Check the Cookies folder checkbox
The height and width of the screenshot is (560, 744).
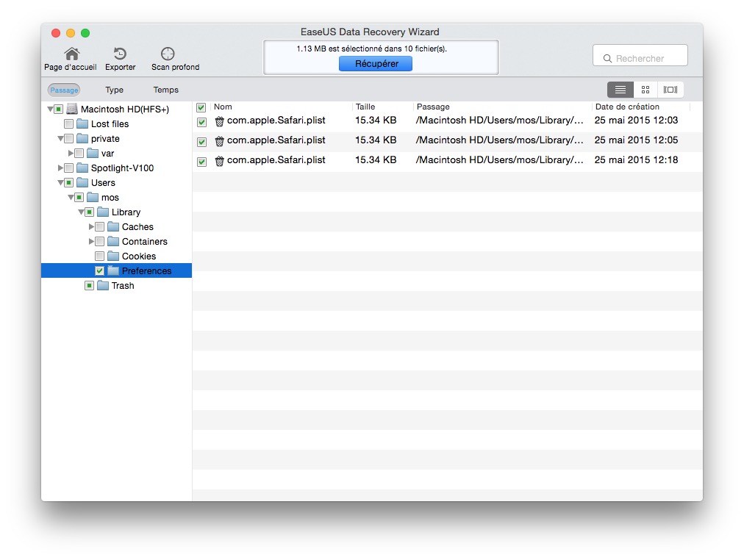tap(100, 256)
